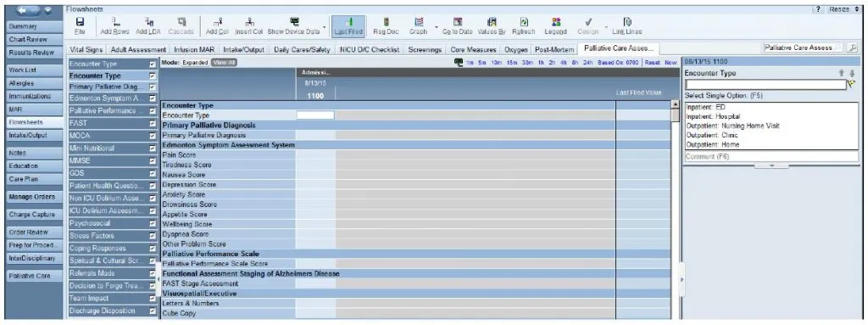The width and height of the screenshot is (868, 325).
Task: Click the Encounter Type cell at 1100
Action: [x=315, y=115]
